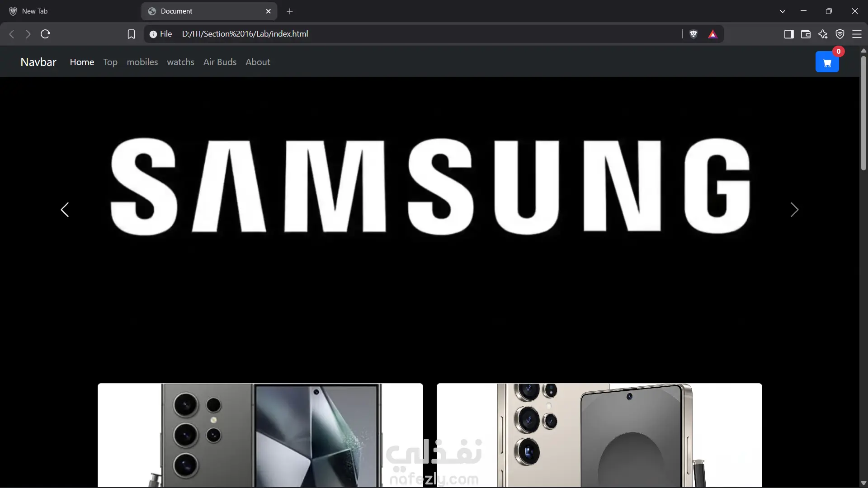Go to mobiles section
The image size is (868, 488).
coord(142,62)
